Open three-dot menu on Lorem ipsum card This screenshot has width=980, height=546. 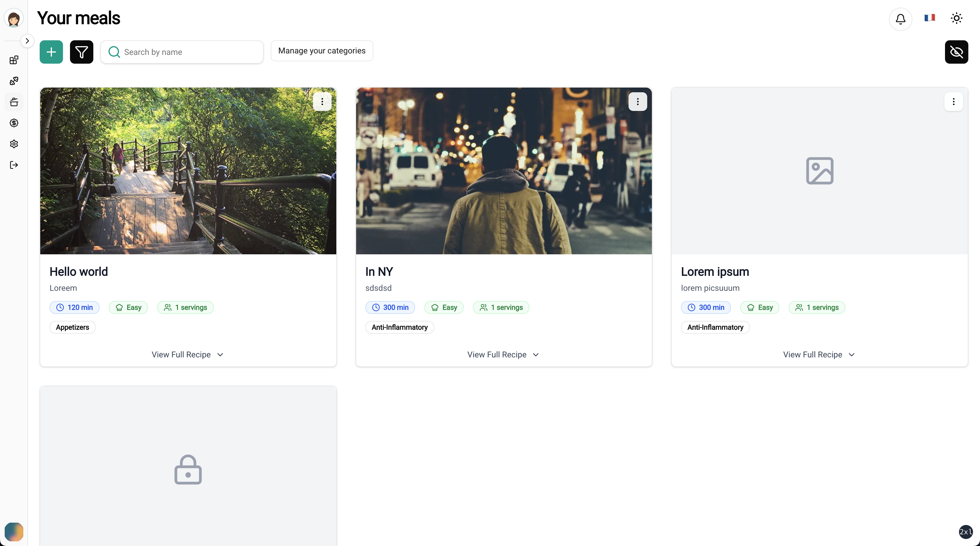click(x=953, y=102)
